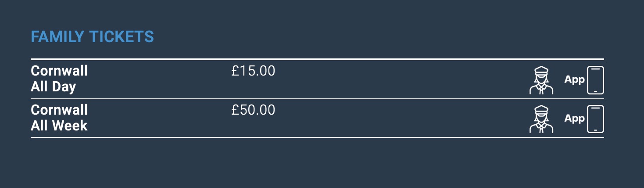Click the All Day text
This screenshot has width=644, height=188.
(53, 87)
